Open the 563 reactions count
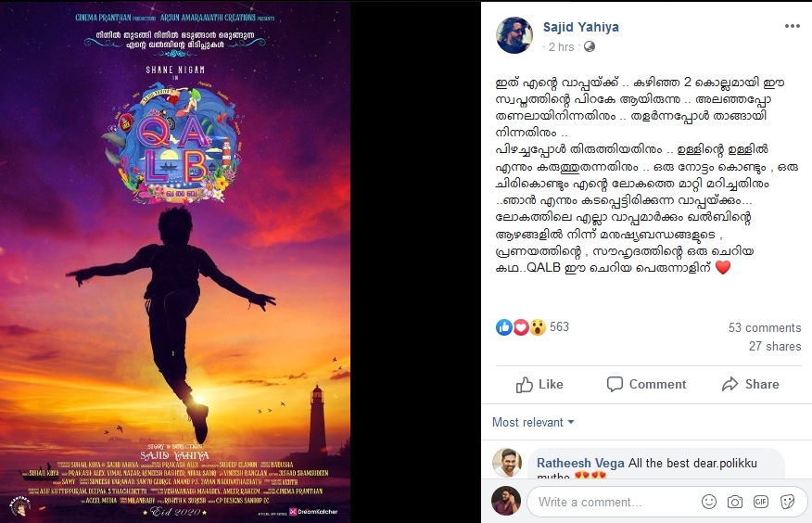Viewport: 812px width, 523px height. tap(559, 326)
